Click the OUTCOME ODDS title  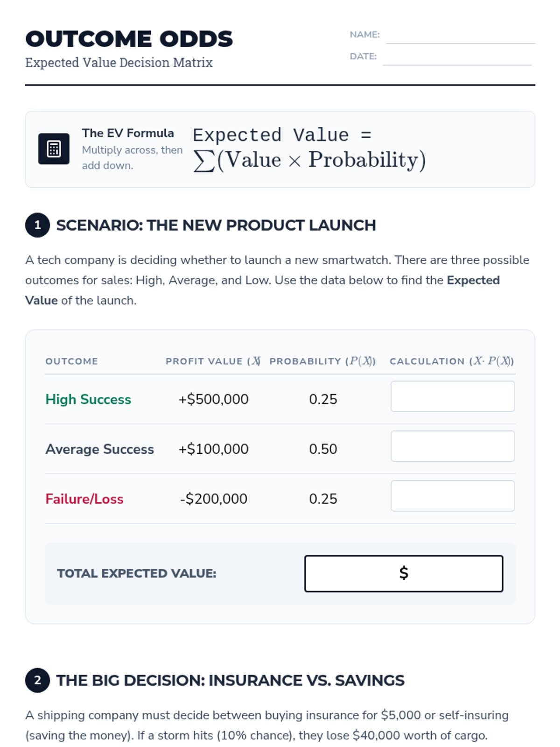coord(129,39)
